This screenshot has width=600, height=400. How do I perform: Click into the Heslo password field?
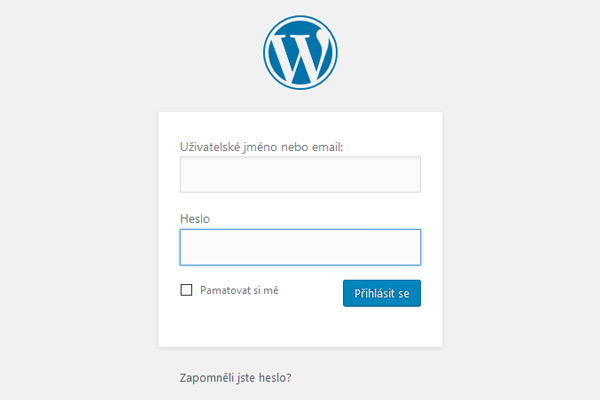pos(300,247)
